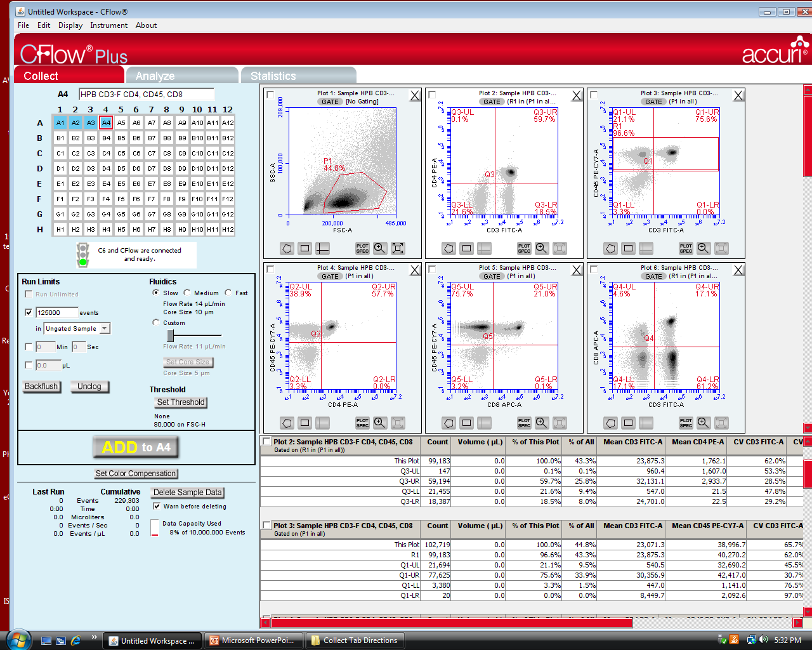Click expand-to-full-view icon in Plot 1
This screenshot has width=812, height=650.
tap(398, 248)
